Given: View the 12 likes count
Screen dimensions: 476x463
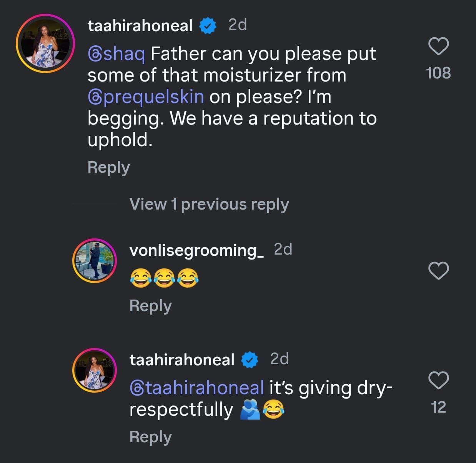Looking at the screenshot, I should [438, 407].
